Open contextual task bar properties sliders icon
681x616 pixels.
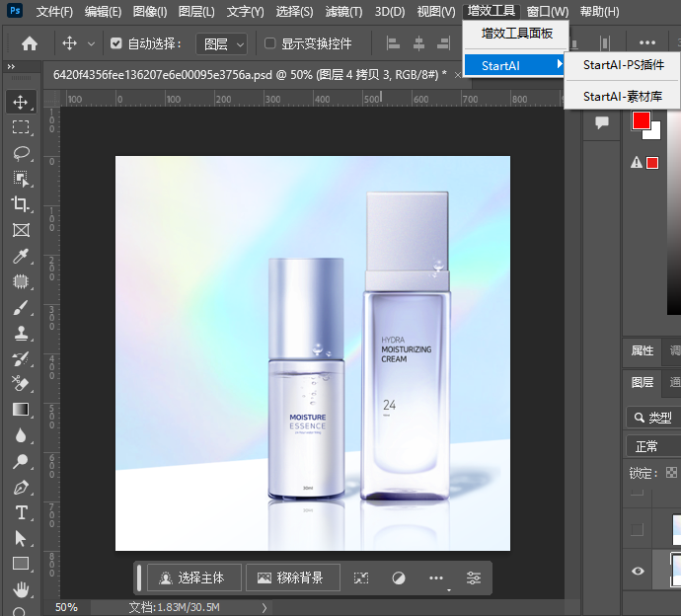(x=474, y=577)
